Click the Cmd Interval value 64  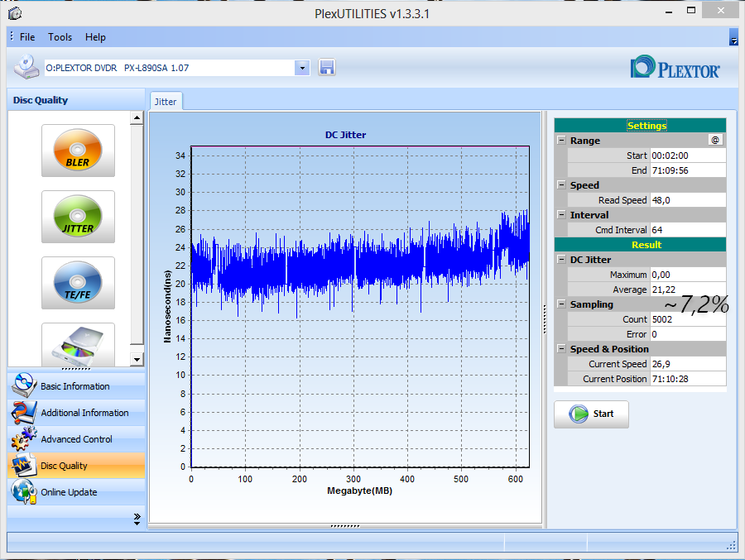688,229
